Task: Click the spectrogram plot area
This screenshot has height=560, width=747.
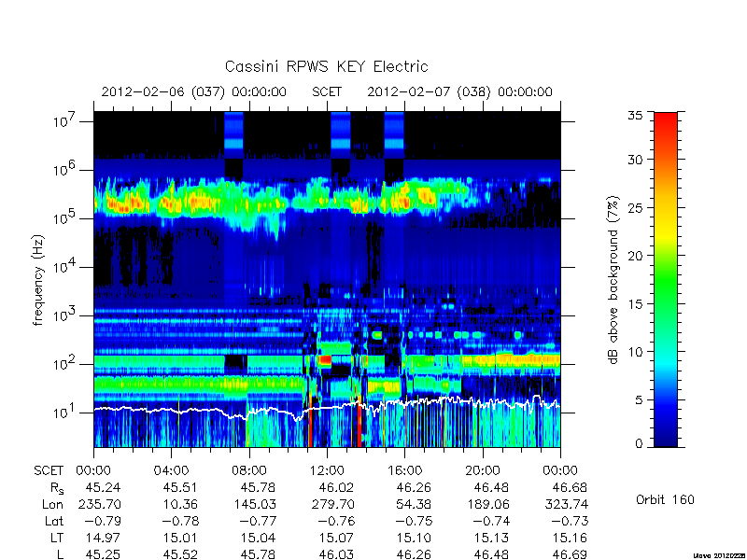Action: [327, 279]
